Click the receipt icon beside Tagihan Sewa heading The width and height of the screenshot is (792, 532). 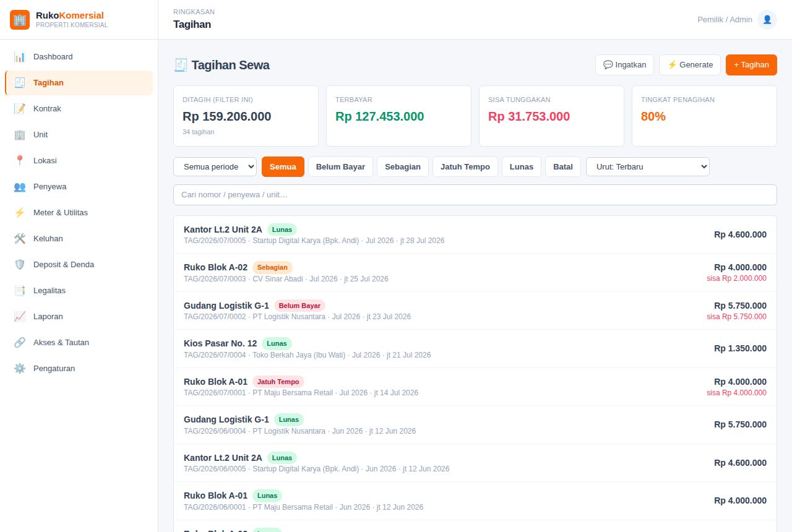181,65
